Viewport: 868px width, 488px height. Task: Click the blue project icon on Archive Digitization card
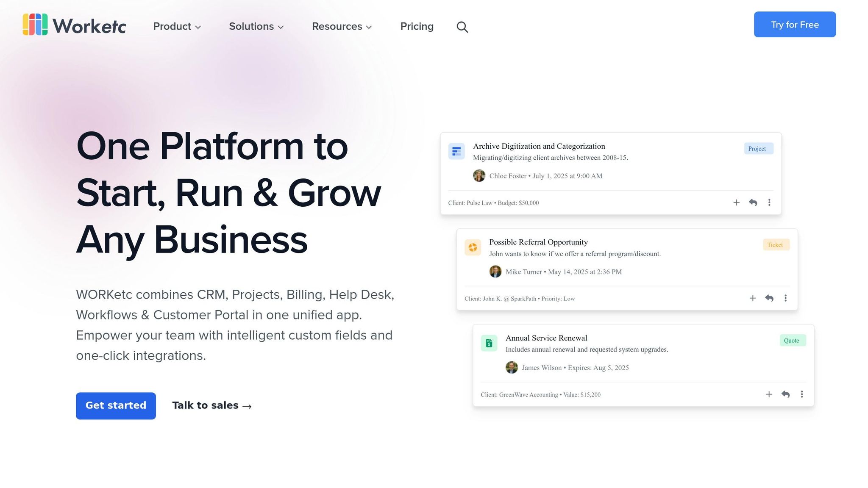point(456,151)
